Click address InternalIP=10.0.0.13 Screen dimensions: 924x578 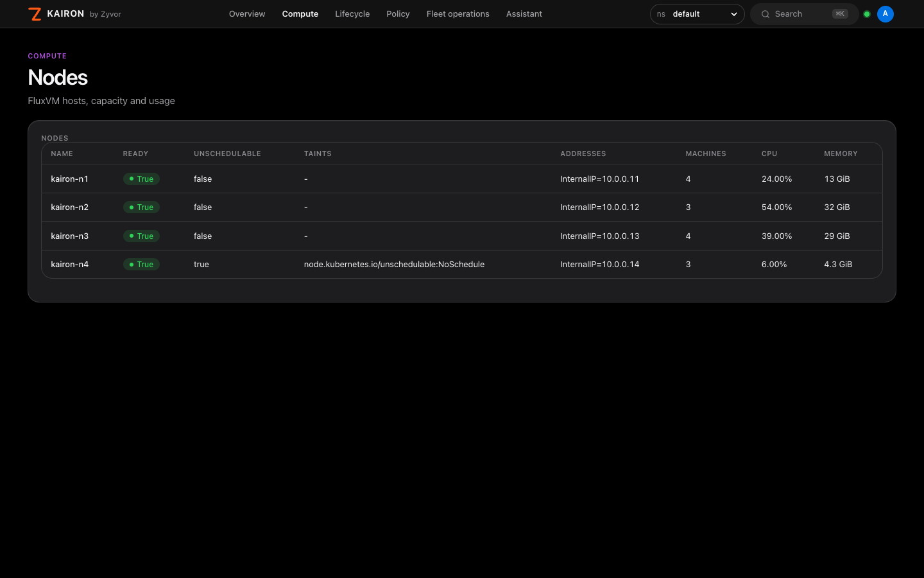pyautogui.click(x=600, y=236)
